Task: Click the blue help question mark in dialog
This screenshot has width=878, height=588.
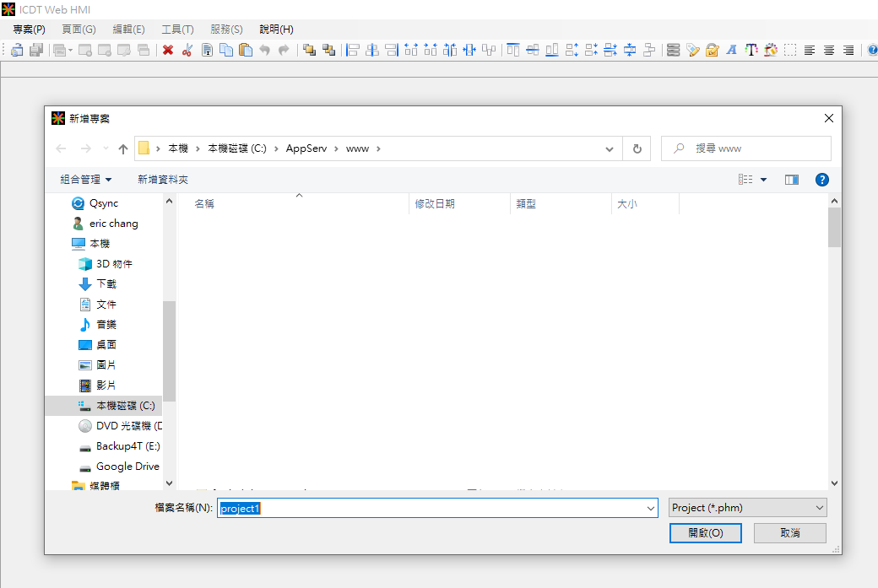Action: click(821, 180)
